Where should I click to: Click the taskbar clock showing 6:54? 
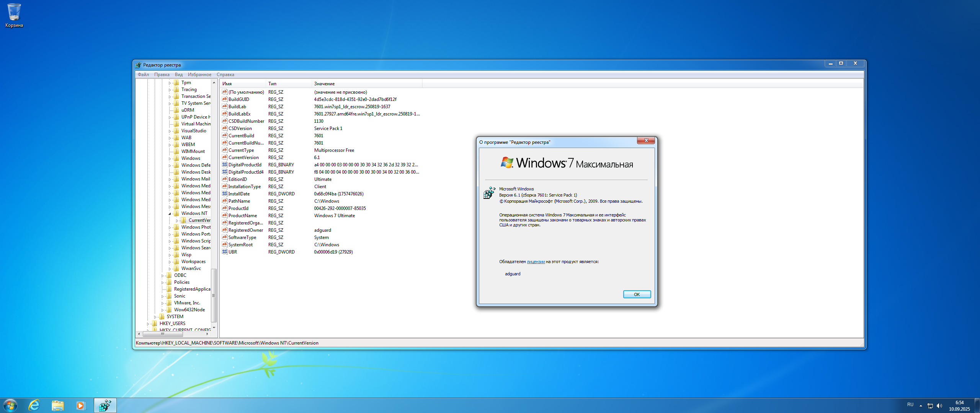(x=959, y=406)
